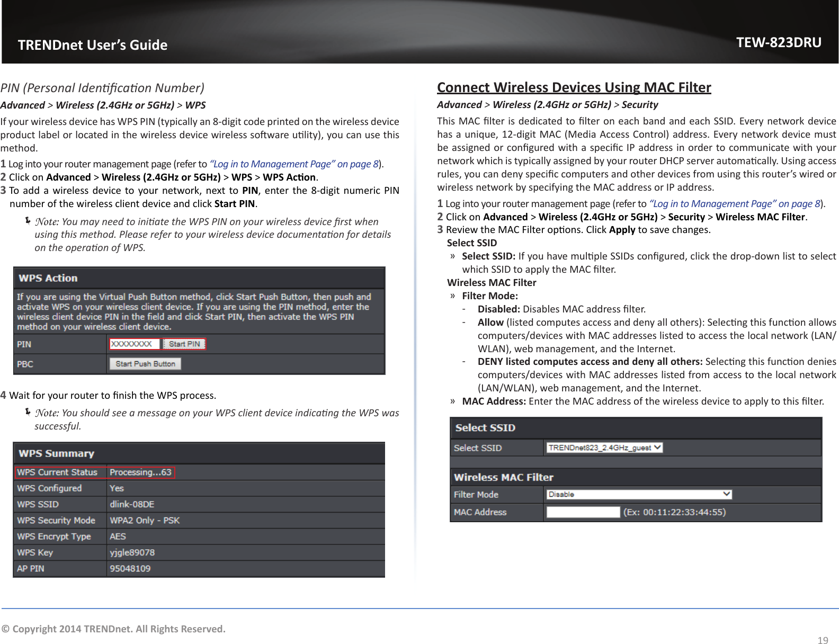Open the Filter Mode dropdown showing Disable
Image resolution: width=839 pixels, height=644 pixels.
[639, 494]
